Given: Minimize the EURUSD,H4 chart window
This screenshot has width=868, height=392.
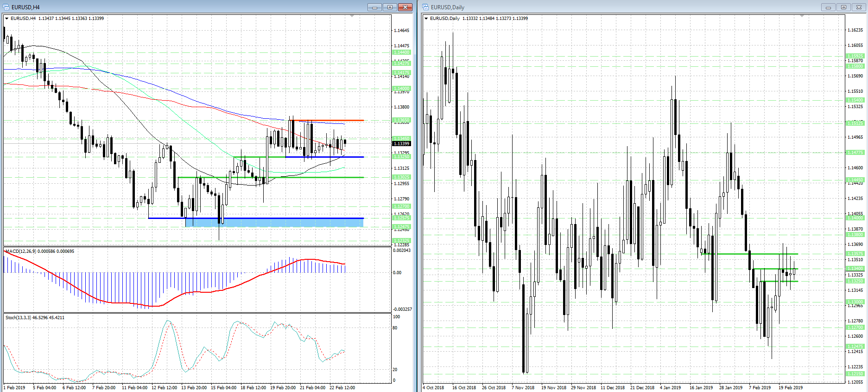Looking at the screenshot, I should [x=374, y=7].
